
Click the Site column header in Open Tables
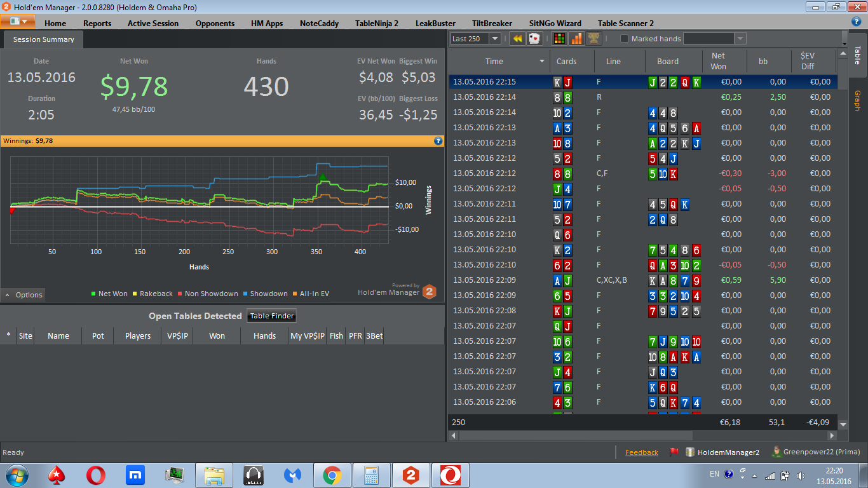(x=25, y=336)
